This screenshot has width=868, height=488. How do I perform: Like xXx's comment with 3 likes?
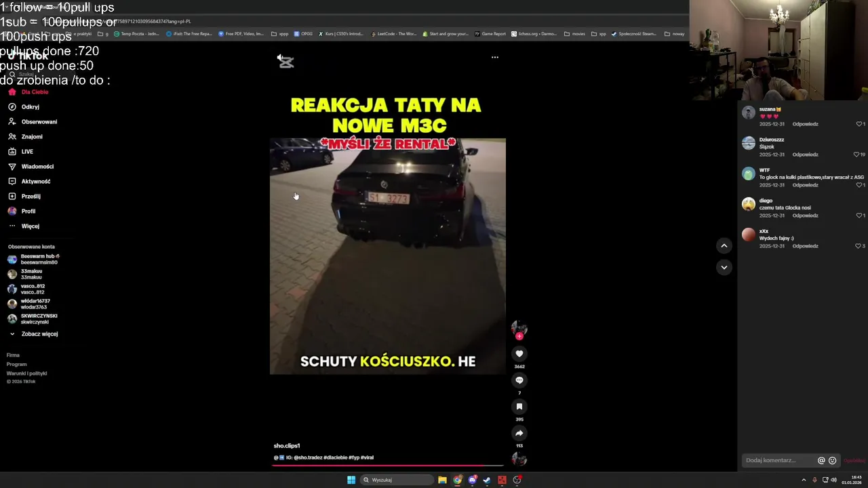[x=859, y=246]
